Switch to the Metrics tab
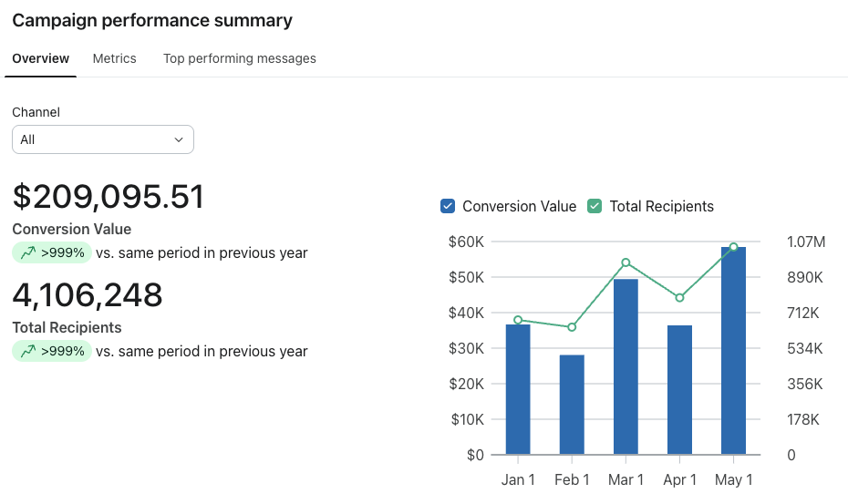This screenshot has height=504, width=848. pos(114,58)
